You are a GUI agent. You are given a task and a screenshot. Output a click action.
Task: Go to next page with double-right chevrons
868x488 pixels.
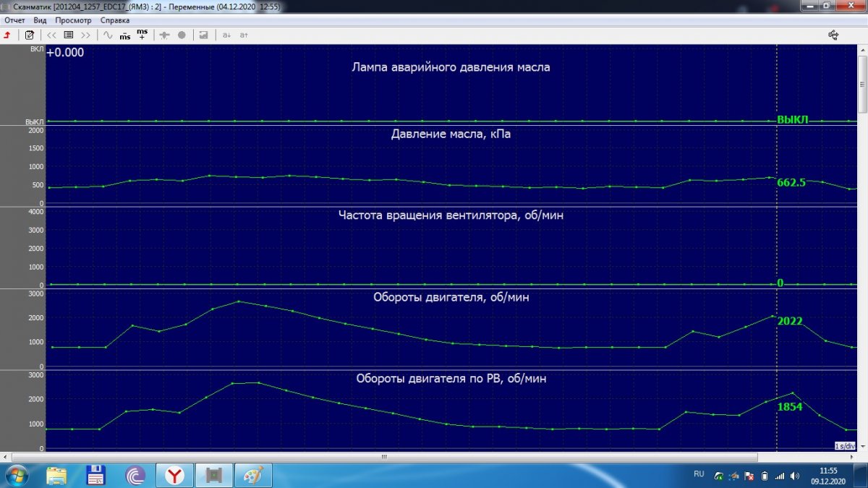(86, 35)
